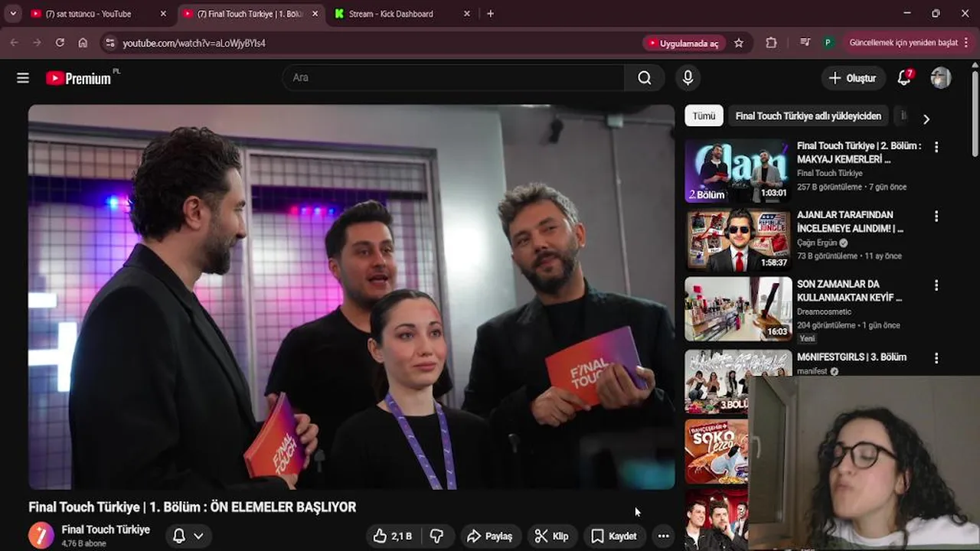
Task: Open tab search dropdown arrow
Action: coord(13,14)
